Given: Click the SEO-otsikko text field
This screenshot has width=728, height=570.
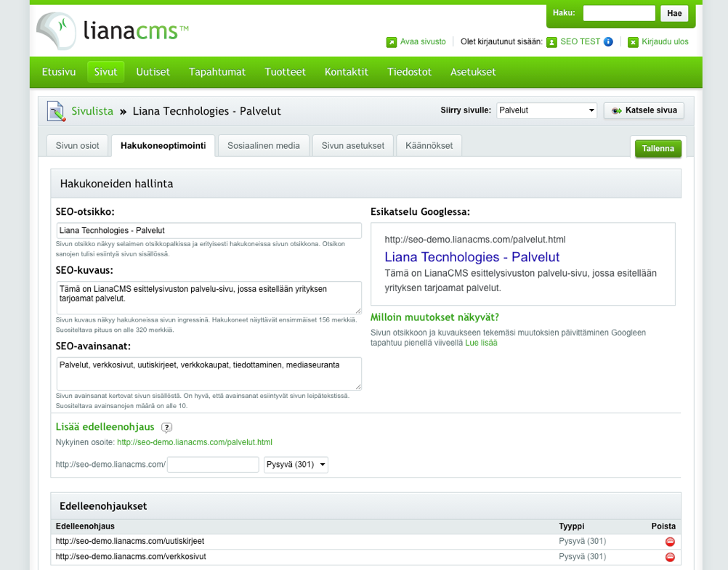Looking at the screenshot, I should click(x=209, y=231).
